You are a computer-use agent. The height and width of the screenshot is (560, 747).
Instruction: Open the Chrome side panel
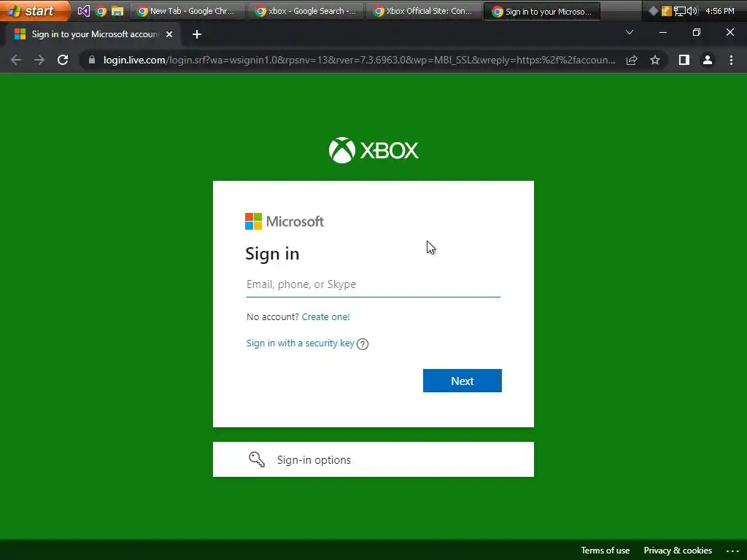[684, 60]
